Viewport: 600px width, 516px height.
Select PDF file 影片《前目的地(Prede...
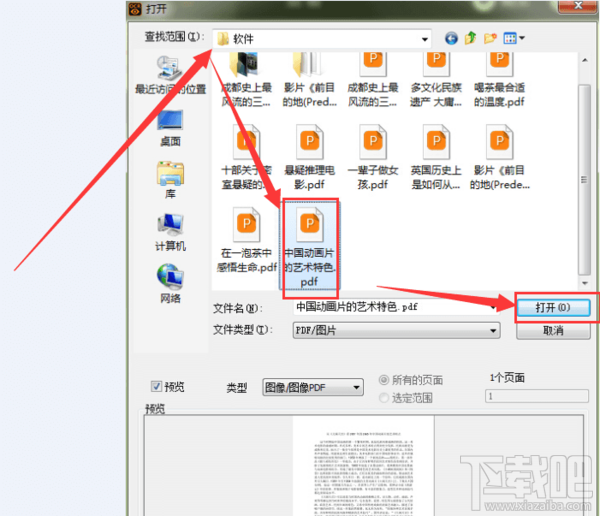pyautogui.click(x=499, y=157)
